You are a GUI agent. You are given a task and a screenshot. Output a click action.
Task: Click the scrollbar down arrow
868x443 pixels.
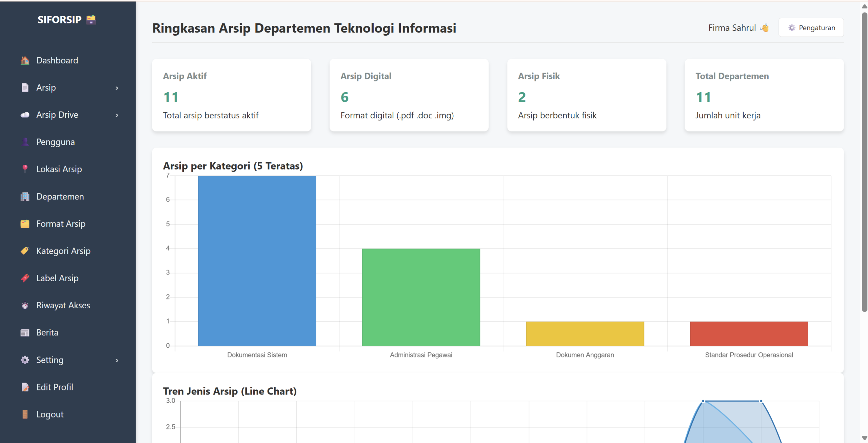pyautogui.click(x=864, y=438)
